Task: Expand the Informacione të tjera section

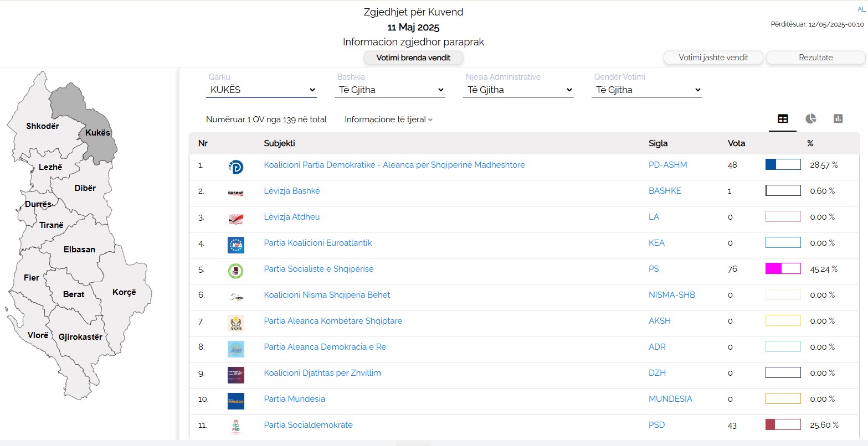Action: (388, 120)
